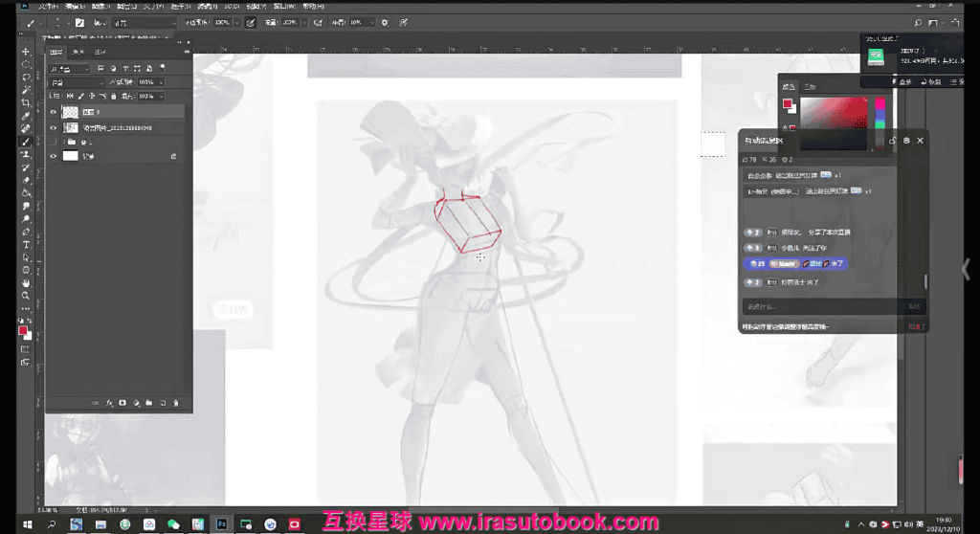Select the Hand tool
The height and width of the screenshot is (534, 980).
26,282
